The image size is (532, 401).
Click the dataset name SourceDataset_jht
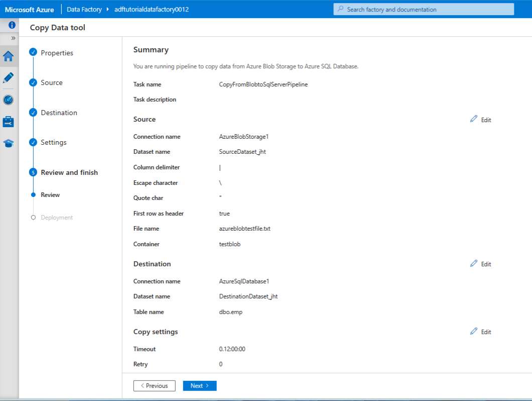click(x=242, y=152)
